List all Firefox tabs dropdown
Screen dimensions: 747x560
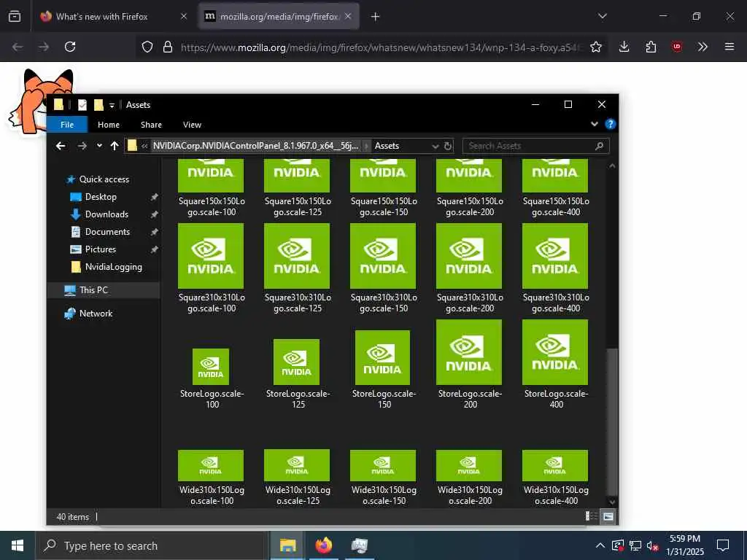pos(602,17)
